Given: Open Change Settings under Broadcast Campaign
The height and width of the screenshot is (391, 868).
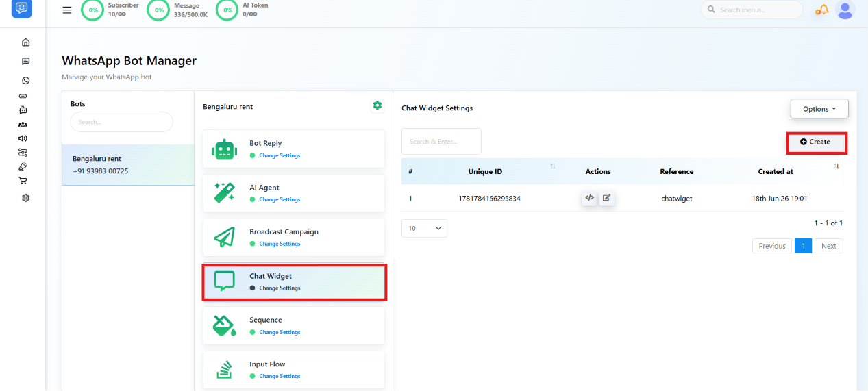Looking at the screenshot, I should click(x=280, y=244).
